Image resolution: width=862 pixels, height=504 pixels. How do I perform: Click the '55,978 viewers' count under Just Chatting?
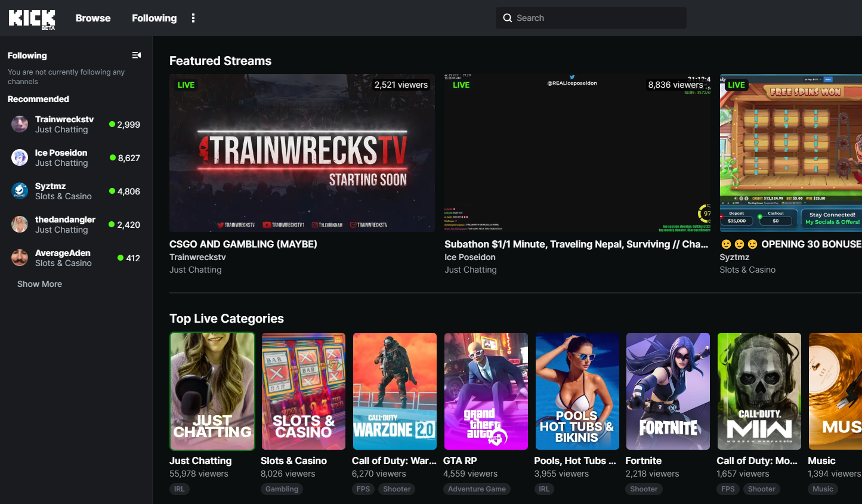[x=199, y=474]
